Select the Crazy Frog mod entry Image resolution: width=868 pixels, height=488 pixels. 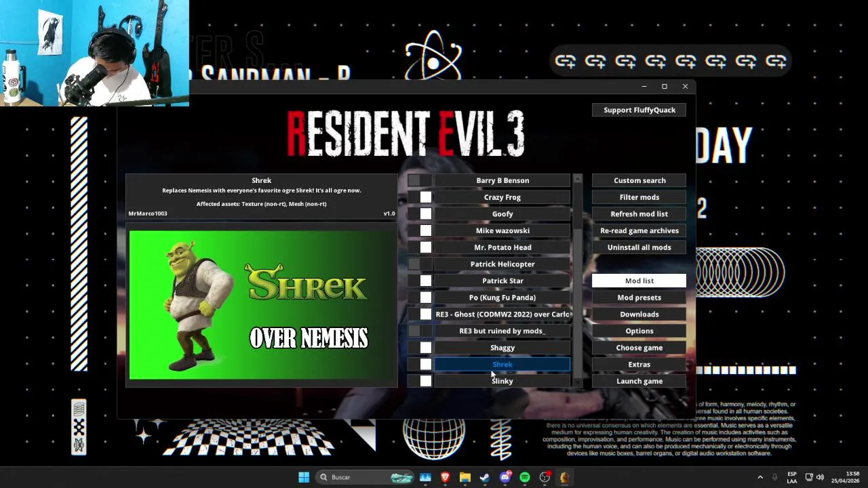[x=502, y=197]
